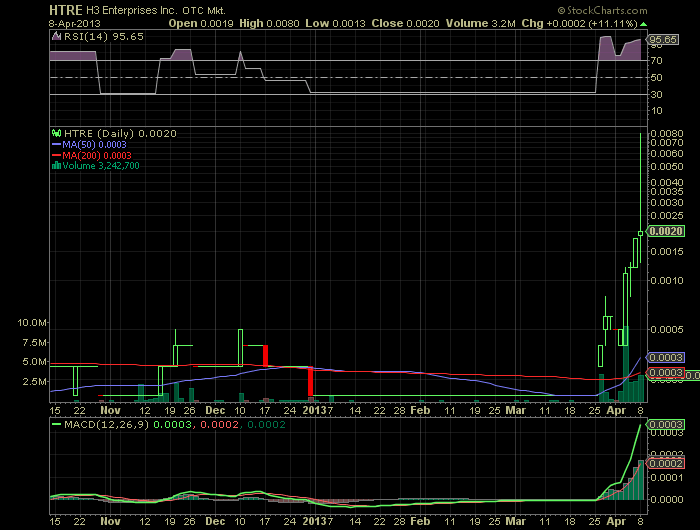Image resolution: width=700 pixels, height=530 pixels.
Task: Click the 0.0020 current price label
Action: (x=666, y=231)
